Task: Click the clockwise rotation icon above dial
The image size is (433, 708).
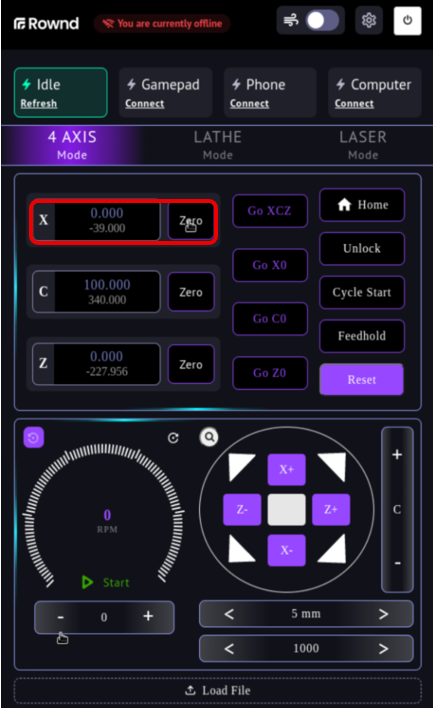Action: [x=173, y=438]
